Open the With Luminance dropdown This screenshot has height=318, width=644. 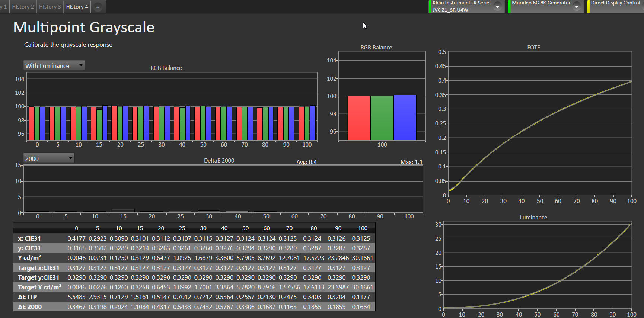(54, 66)
